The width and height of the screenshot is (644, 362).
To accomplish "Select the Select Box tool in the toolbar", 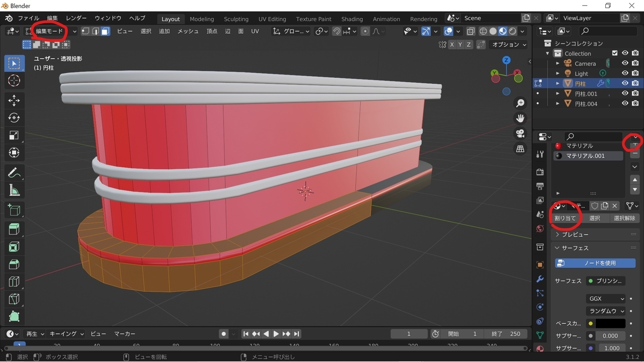I will 14,64.
